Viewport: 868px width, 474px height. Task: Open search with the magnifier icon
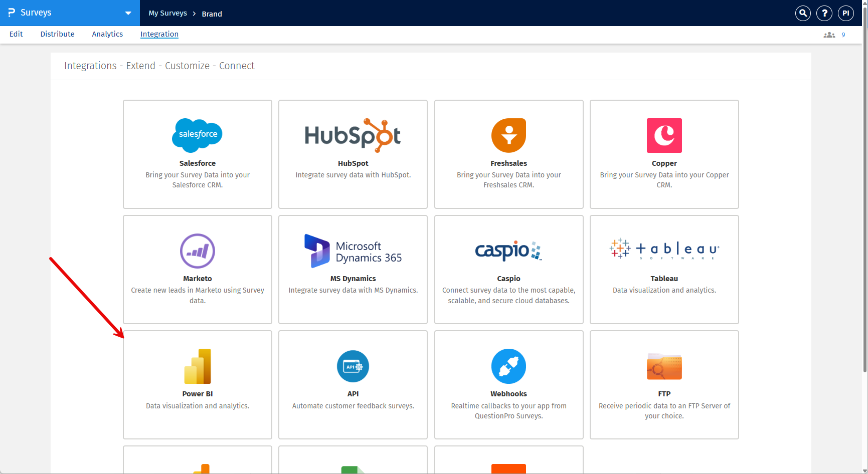(x=803, y=13)
